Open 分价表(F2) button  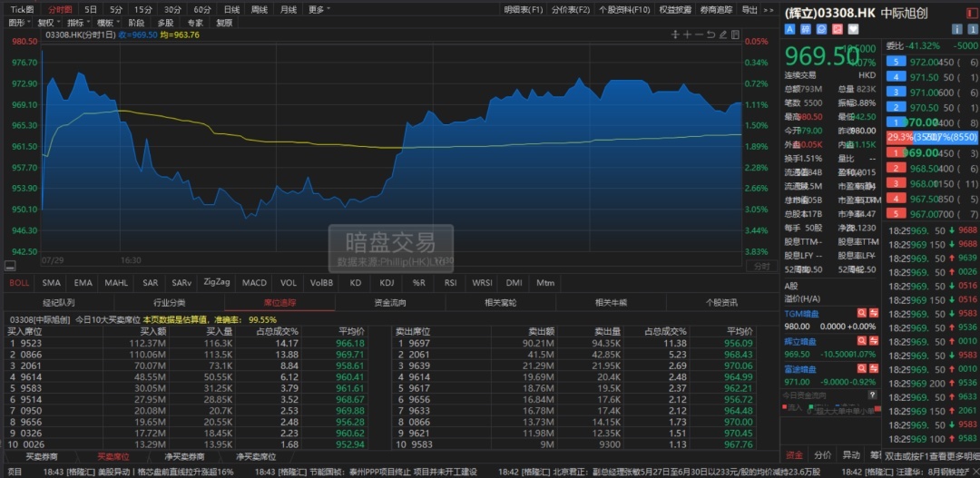coord(571,10)
